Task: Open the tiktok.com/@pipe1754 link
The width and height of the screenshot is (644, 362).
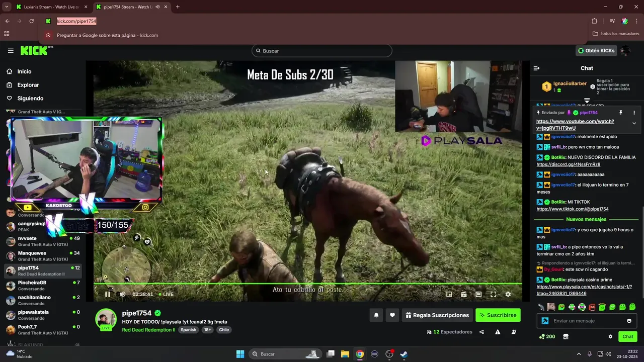Action: click(573, 209)
